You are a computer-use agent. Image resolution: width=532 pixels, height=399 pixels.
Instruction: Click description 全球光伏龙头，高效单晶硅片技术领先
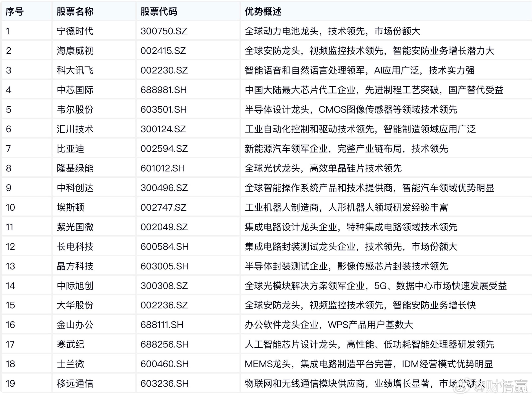323,168
